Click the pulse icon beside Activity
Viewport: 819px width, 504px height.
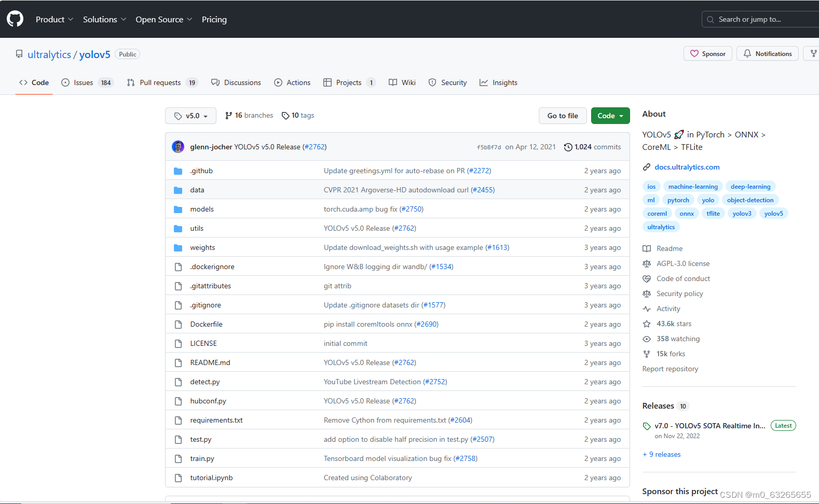tap(647, 309)
